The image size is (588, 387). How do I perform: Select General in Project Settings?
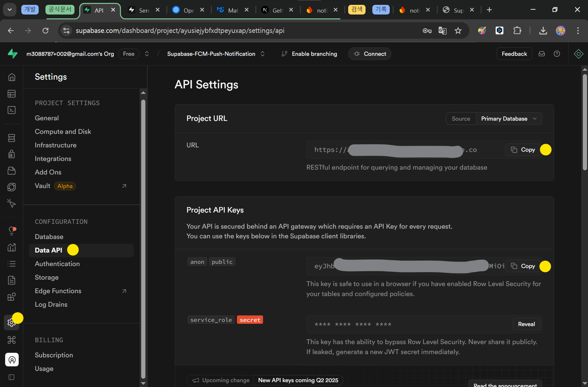[x=47, y=118]
